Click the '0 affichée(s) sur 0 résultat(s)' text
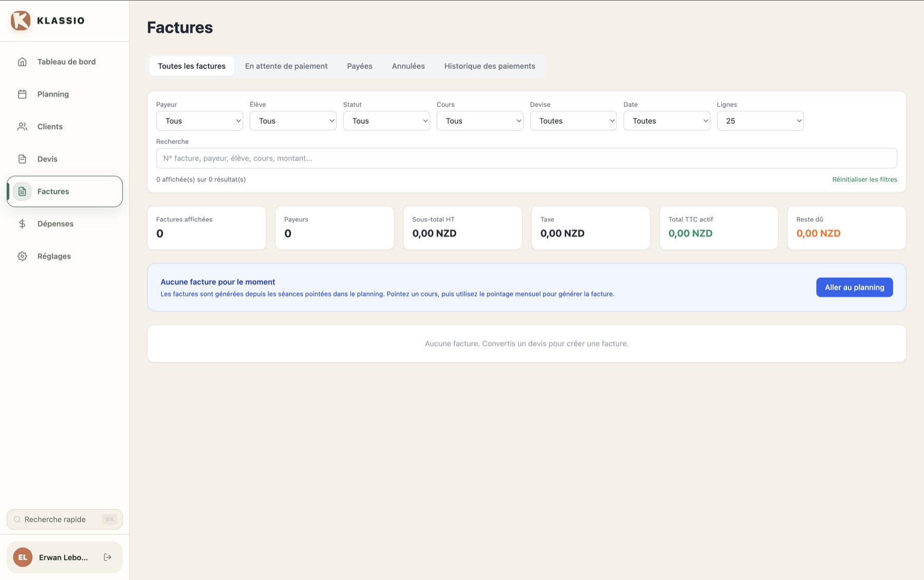 pos(201,179)
